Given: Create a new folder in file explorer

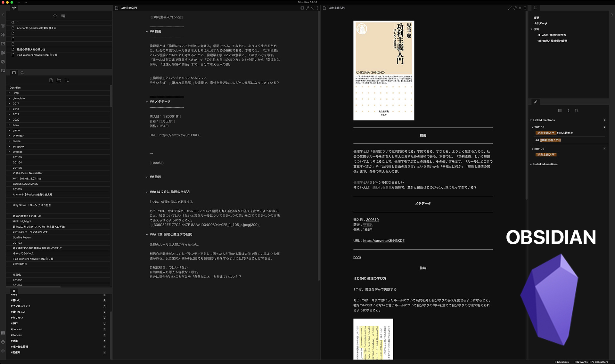Looking at the screenshot, I should tap(59, 80).
